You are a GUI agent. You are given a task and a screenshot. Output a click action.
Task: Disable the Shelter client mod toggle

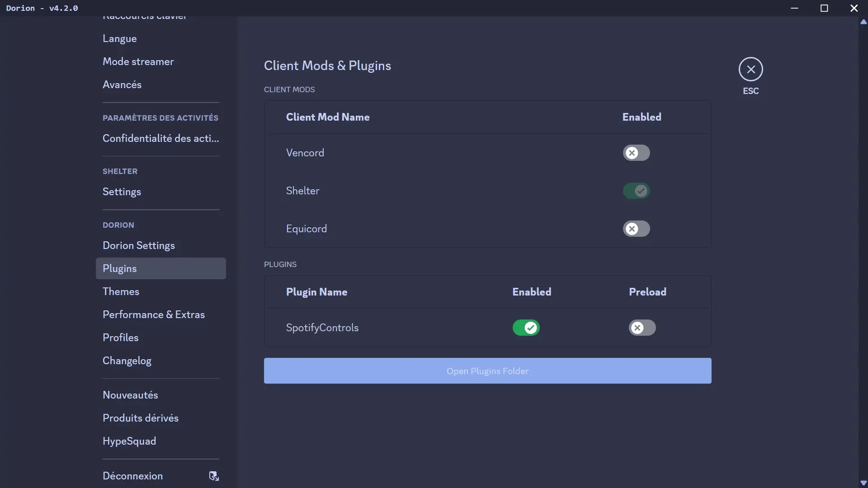(636, 191)
